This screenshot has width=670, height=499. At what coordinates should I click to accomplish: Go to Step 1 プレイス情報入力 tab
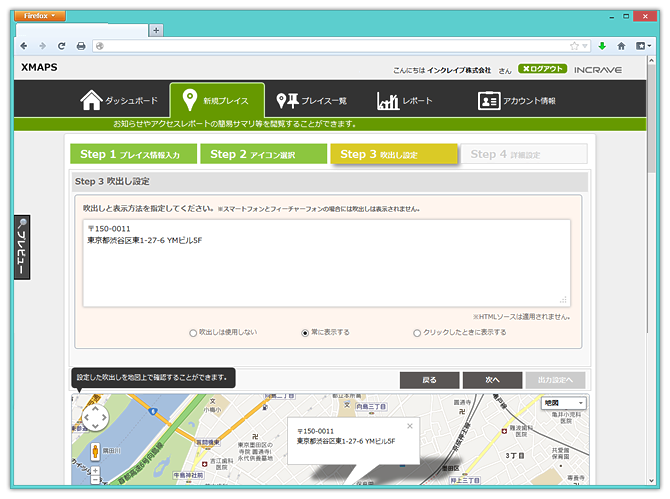[132, 154]
